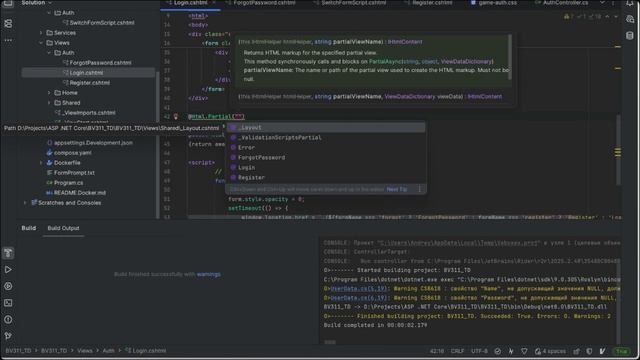The width and height of the screenshot is (640, 360).
Task: Open the Database tool window icon
Action: [x=630, y=36]
